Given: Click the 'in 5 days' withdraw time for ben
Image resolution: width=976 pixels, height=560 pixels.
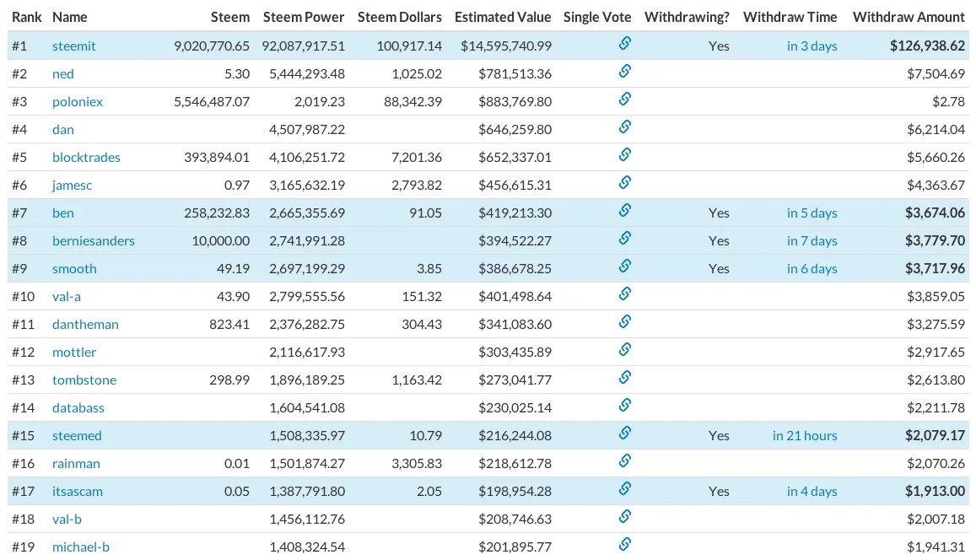Looking at the screenshot, I should tap(812, 213).
